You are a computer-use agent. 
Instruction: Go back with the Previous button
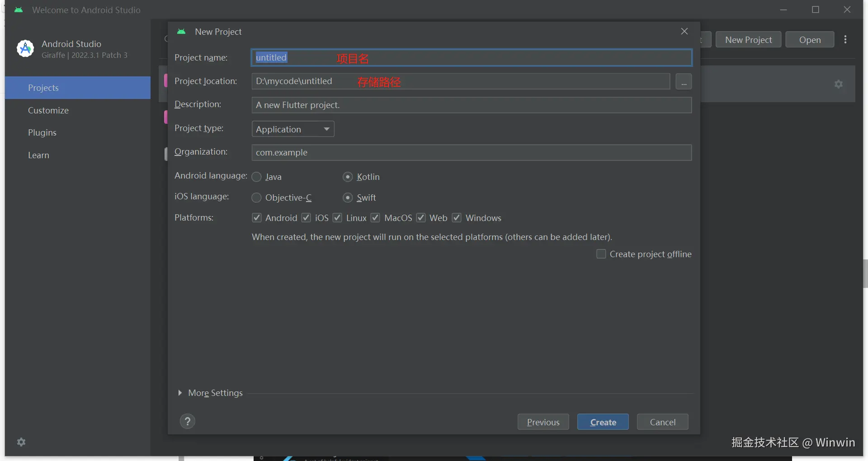click(x=543, y=422)
